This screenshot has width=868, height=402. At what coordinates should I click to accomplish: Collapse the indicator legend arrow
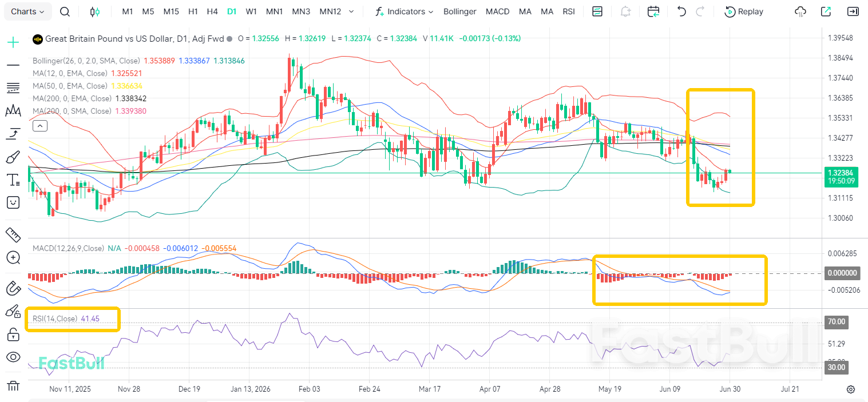click(x=39, y=125)
